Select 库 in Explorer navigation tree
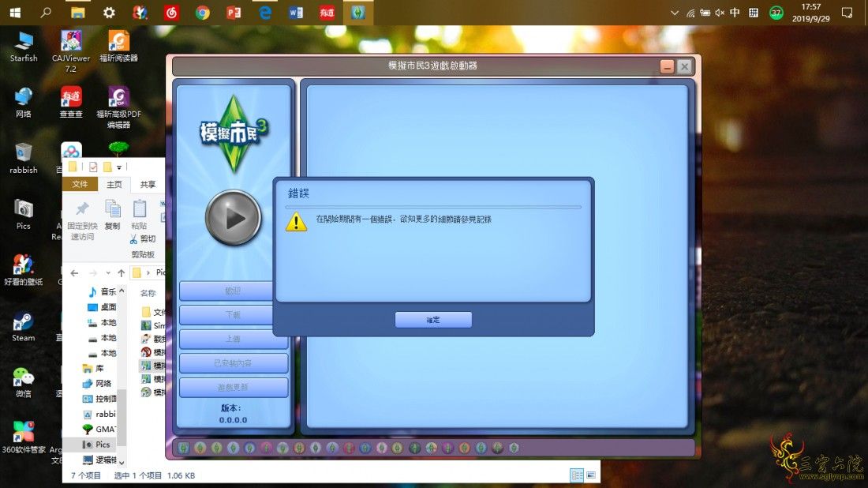Viewport: 868px width, 488px height. [92, 368]
